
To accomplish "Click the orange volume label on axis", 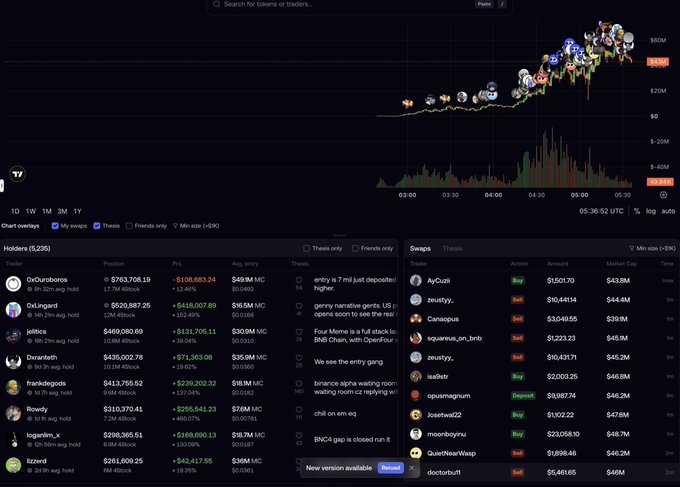I will pyautogui.click(x=660, y=182).
